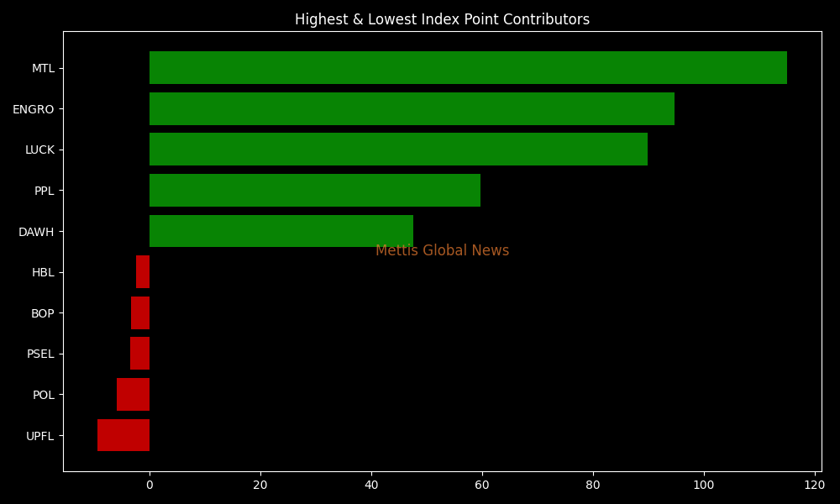
Task: Click the '120' x-axis tick label
Action: click(815, 485)
